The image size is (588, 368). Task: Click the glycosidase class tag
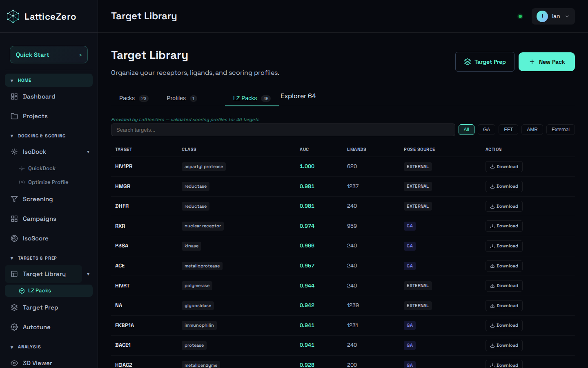tap(198, 306)
